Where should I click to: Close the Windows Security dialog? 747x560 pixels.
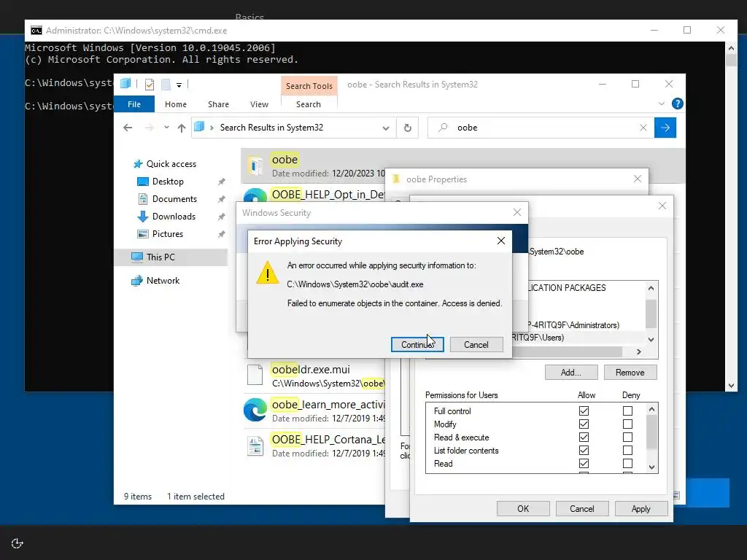coord(517,212)
